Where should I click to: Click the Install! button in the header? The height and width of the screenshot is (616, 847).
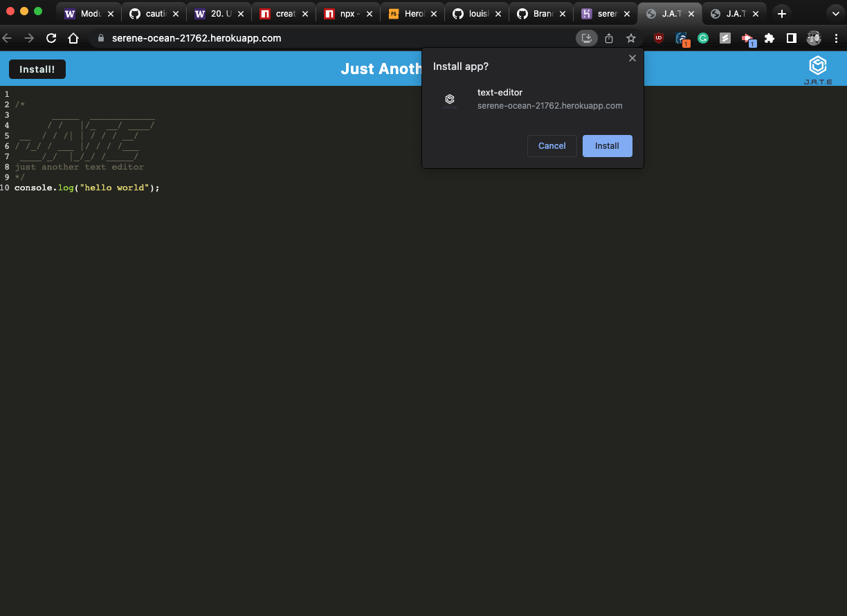pyautogui.click(x=37, y=69)
